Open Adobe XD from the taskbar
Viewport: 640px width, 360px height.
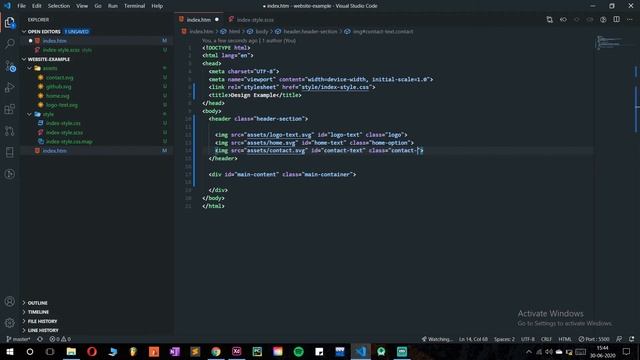click(236, 351)
